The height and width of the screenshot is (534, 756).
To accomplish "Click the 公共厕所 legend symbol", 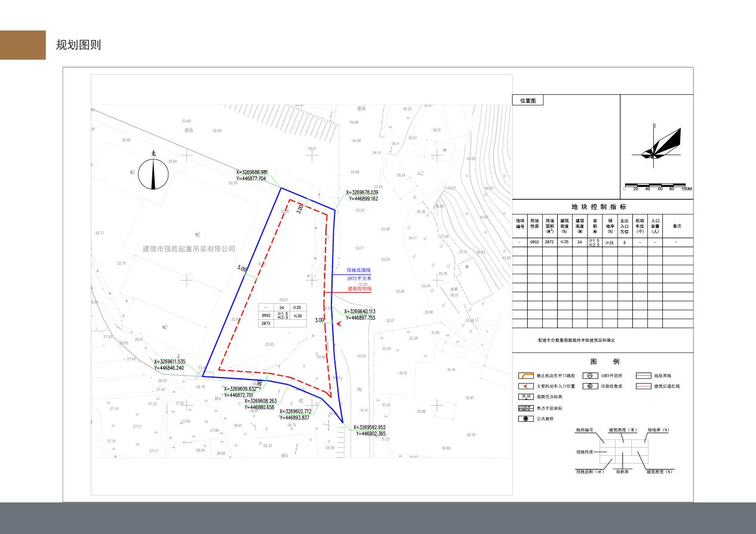I will pos(525,419).
